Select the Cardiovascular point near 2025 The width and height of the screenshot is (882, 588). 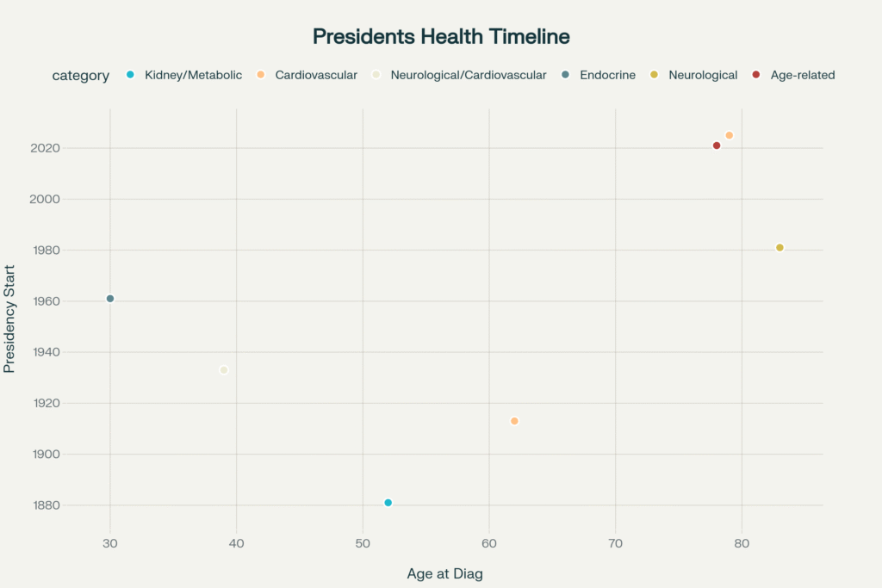pos(730,135)
